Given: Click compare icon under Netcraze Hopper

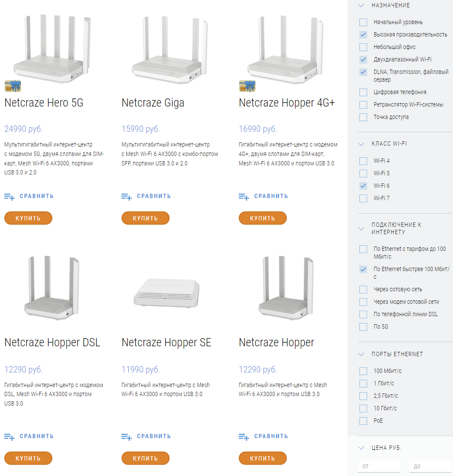Looking at the screenshot, I should click(x=244, y=437).
